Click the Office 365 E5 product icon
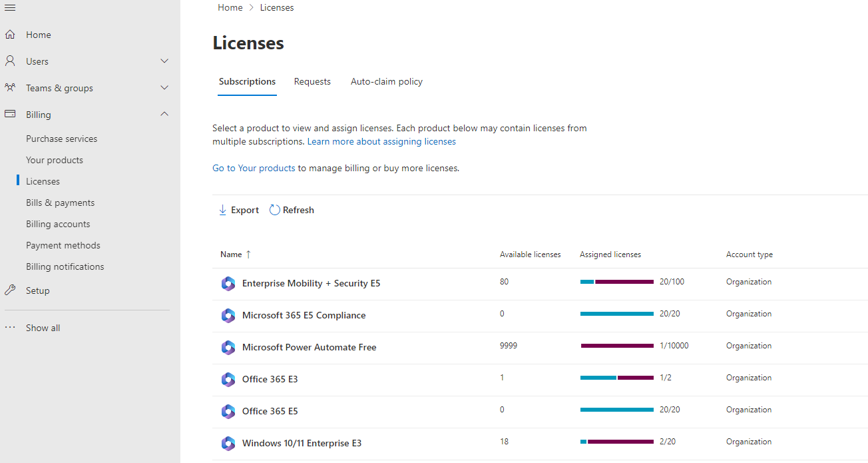The height and width of the screenshot is (463, 868). click(x=228, y=412)
